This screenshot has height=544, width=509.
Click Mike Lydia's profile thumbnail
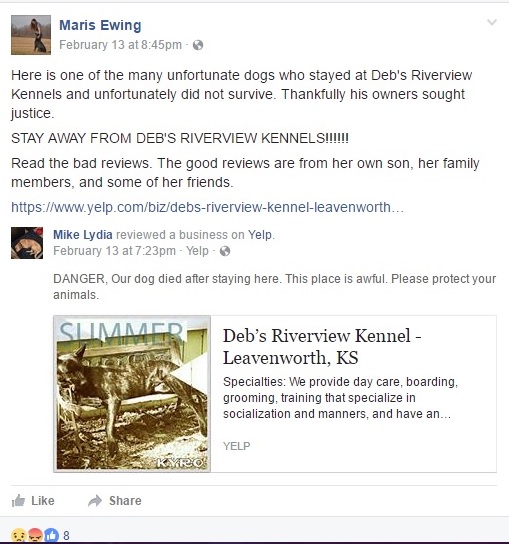27,243
